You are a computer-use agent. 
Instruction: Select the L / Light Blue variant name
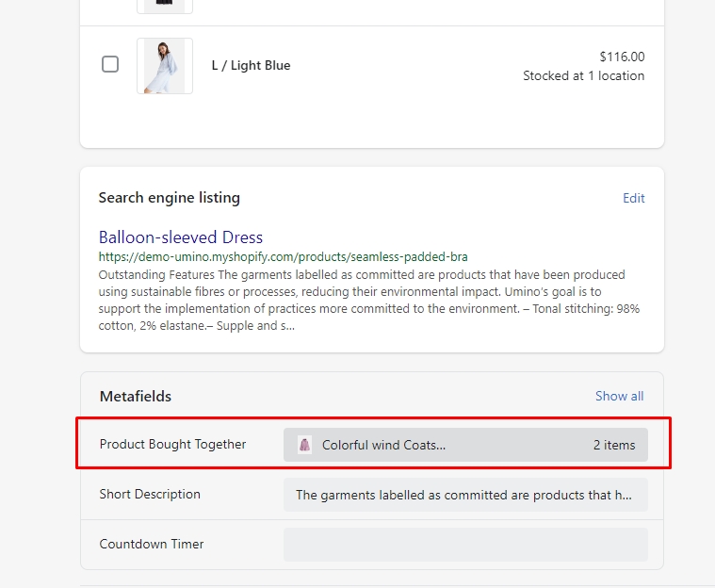click(251, 66)
